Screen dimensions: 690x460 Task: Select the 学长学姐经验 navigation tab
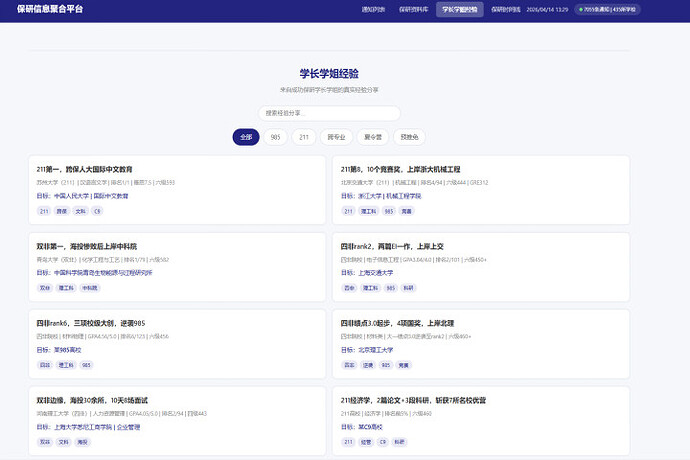click(459, 10)
